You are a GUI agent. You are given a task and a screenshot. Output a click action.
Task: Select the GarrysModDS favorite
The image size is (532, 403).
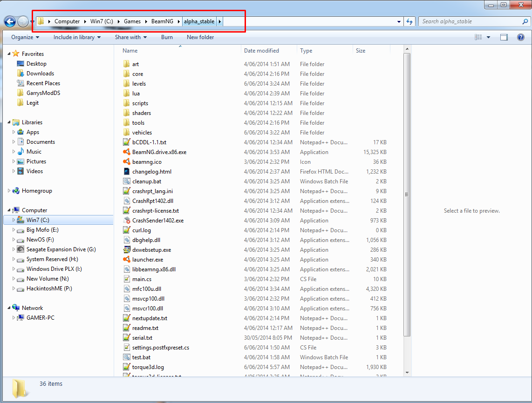click(43, 93)
